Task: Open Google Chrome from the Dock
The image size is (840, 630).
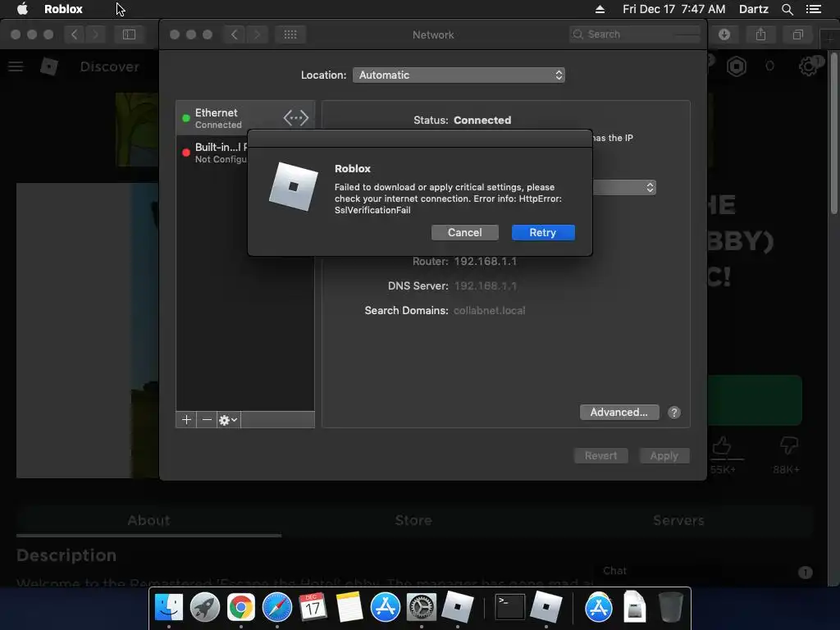Action: point(241,607)
